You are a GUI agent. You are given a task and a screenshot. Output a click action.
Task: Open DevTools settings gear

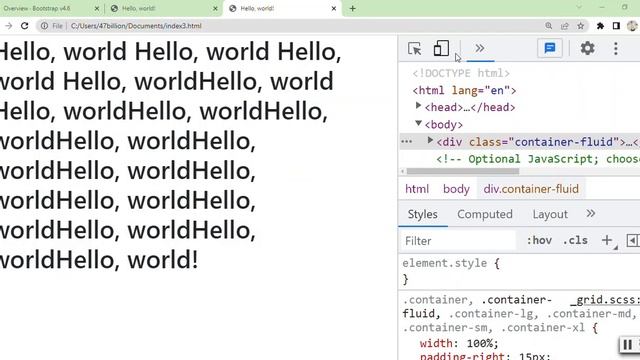point(587,48)
